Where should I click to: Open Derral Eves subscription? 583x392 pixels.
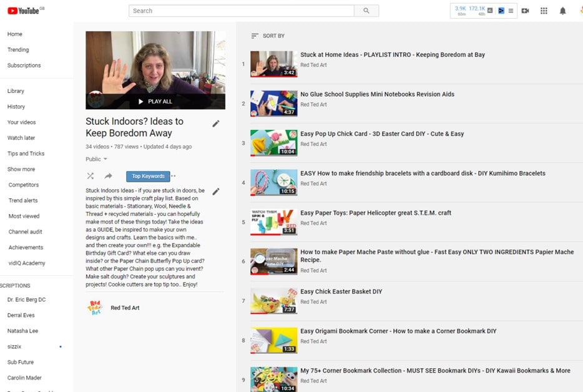pos(21,315)
